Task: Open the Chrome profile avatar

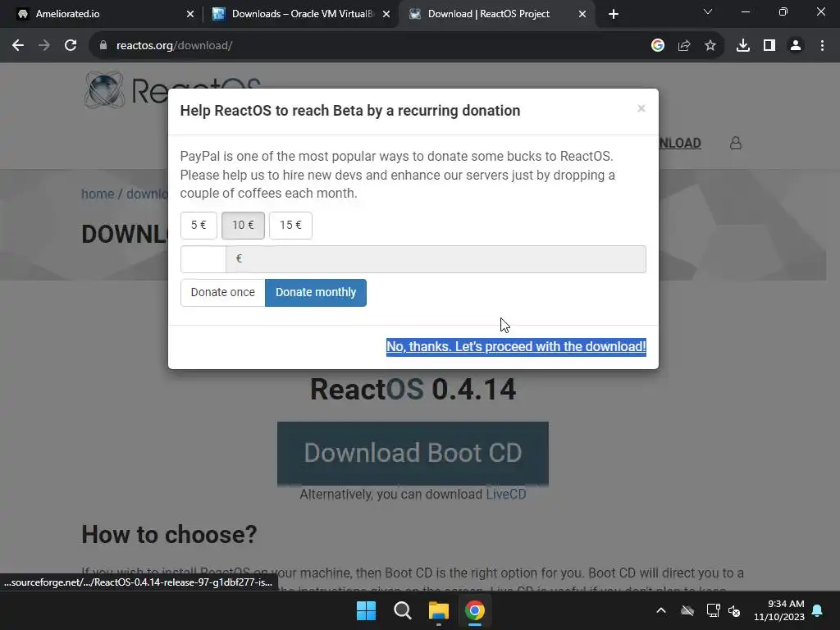Action: pos(796,46)
